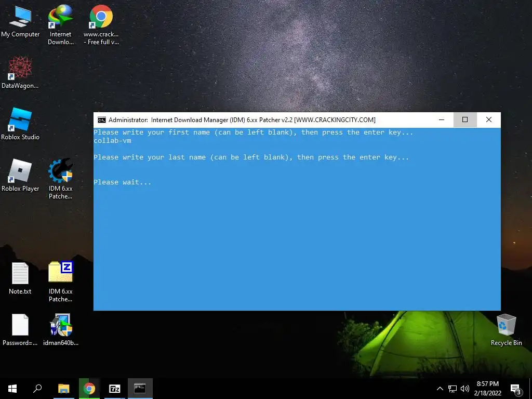Open File Explorer from the taskbar

64,389
